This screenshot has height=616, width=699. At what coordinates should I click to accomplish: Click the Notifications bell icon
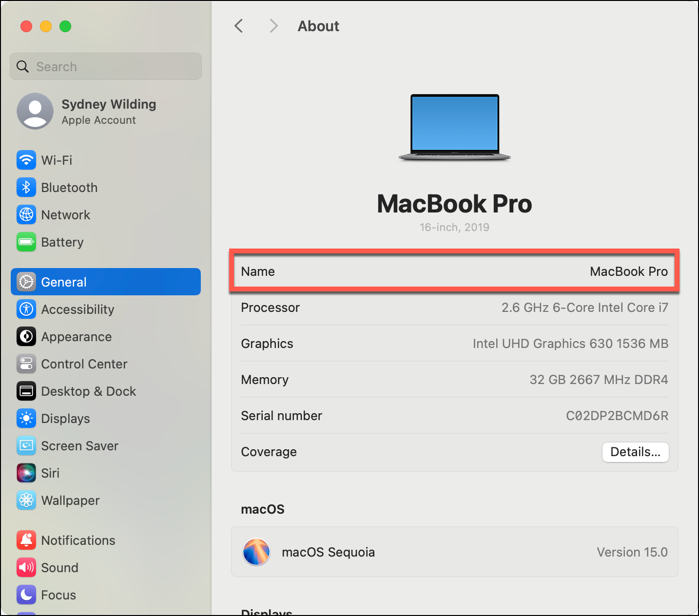pos(26,540)
